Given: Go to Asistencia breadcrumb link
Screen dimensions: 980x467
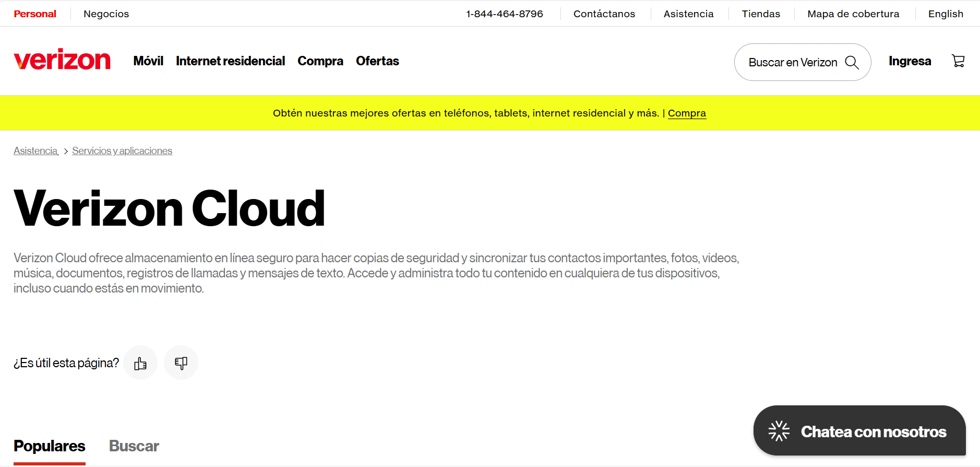Looking at the screenshot, I should [x=35, y=151].
